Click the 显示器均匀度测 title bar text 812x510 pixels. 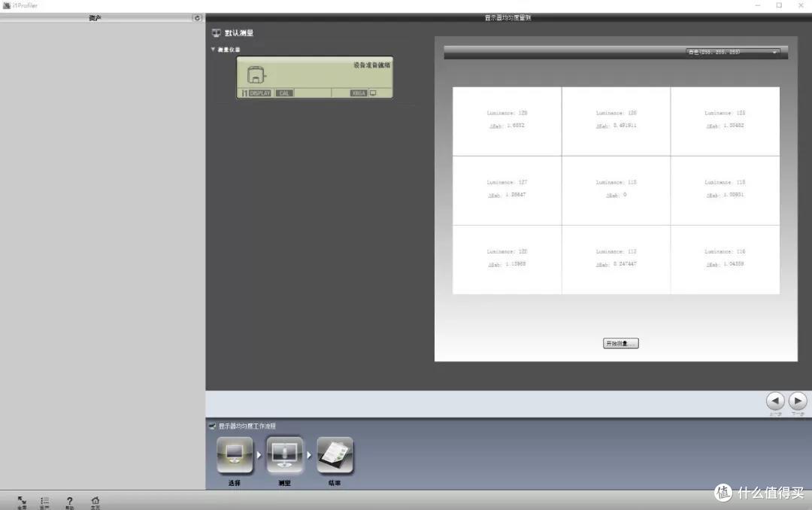[507, 17]
